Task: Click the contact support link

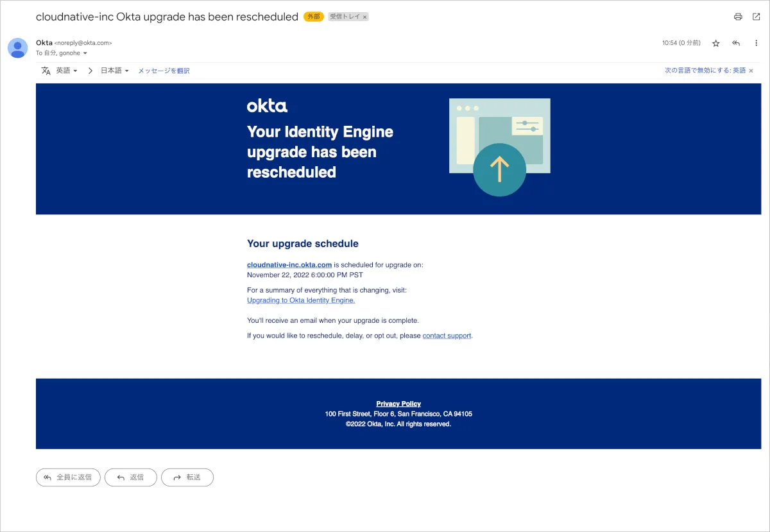Action: pos(447,336)
